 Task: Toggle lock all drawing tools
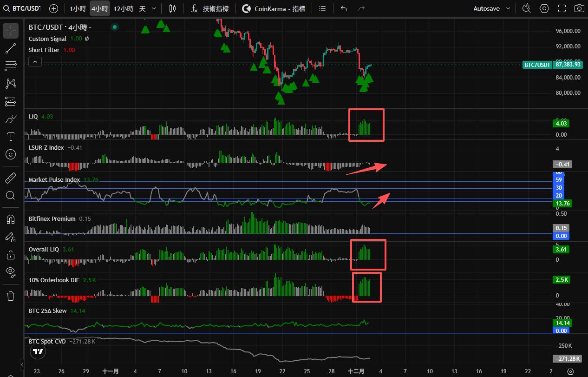coord(10,254)
